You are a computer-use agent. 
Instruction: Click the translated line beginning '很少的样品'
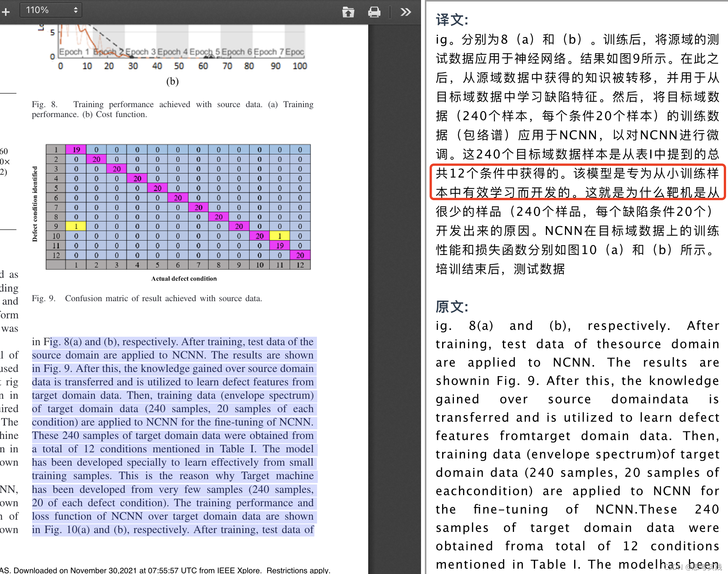point(574,211)
